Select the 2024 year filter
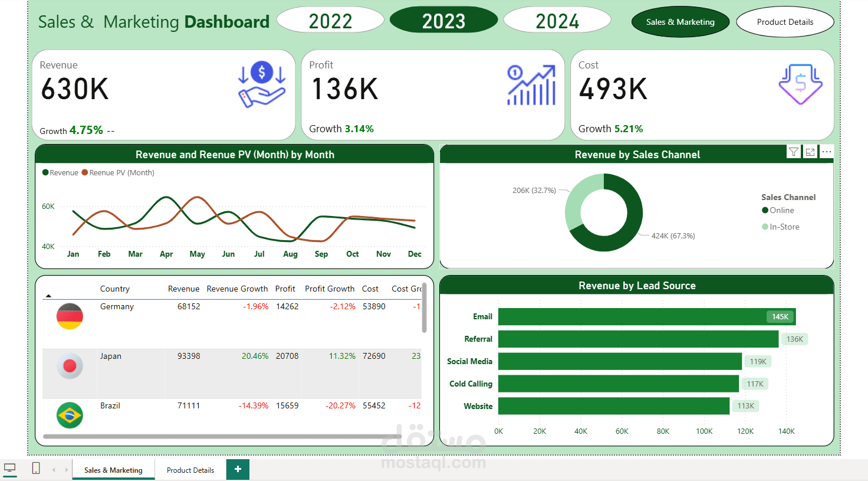This screenshot has height=481, width=868. point(557,19)
